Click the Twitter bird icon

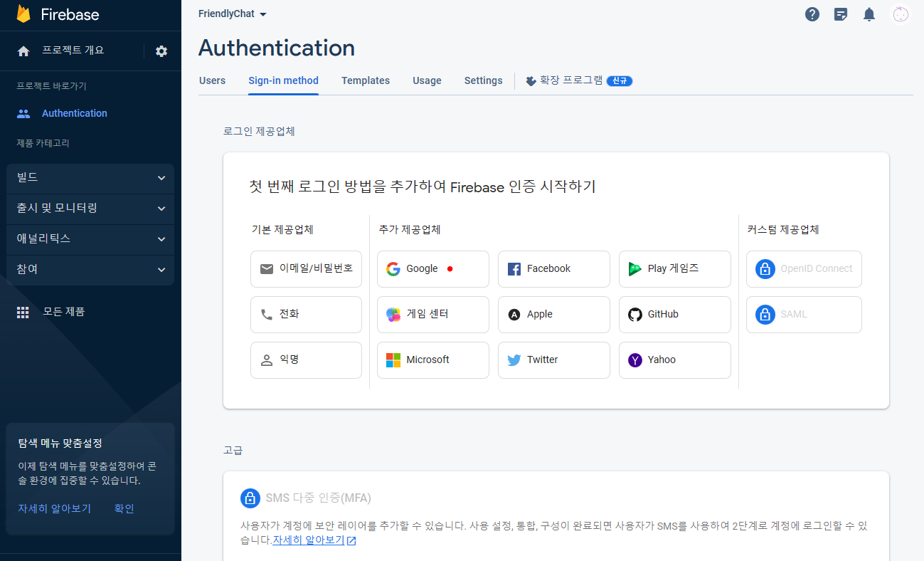coord(514,360)
